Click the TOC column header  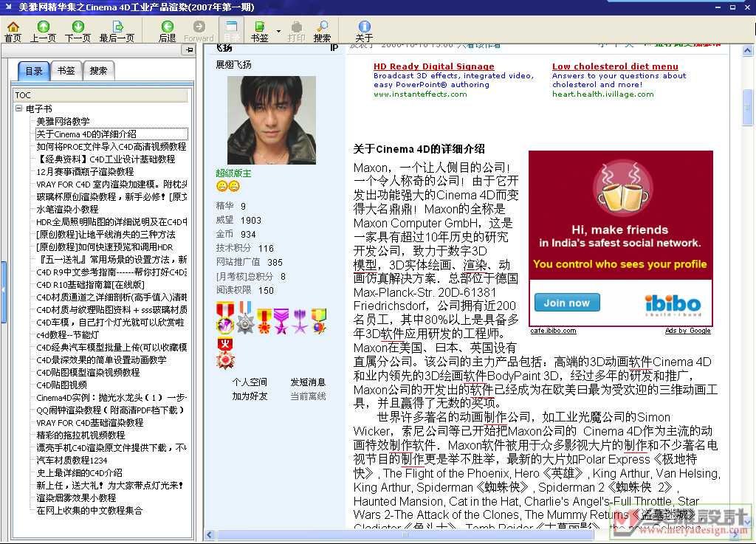100,95
